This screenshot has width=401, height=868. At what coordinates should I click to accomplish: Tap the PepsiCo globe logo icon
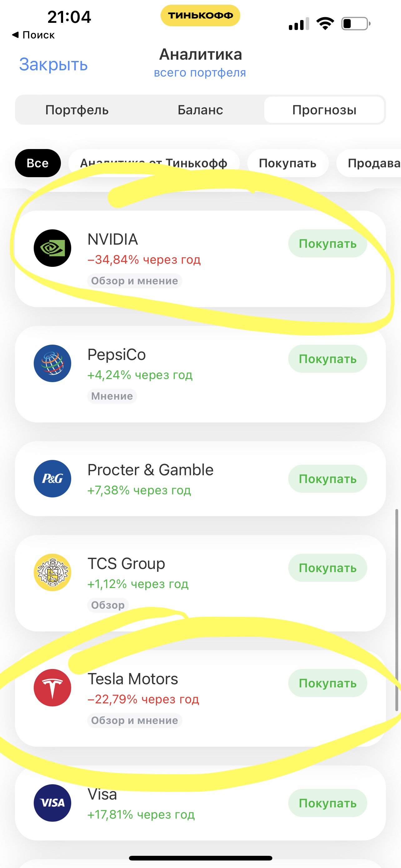[52, 363]
